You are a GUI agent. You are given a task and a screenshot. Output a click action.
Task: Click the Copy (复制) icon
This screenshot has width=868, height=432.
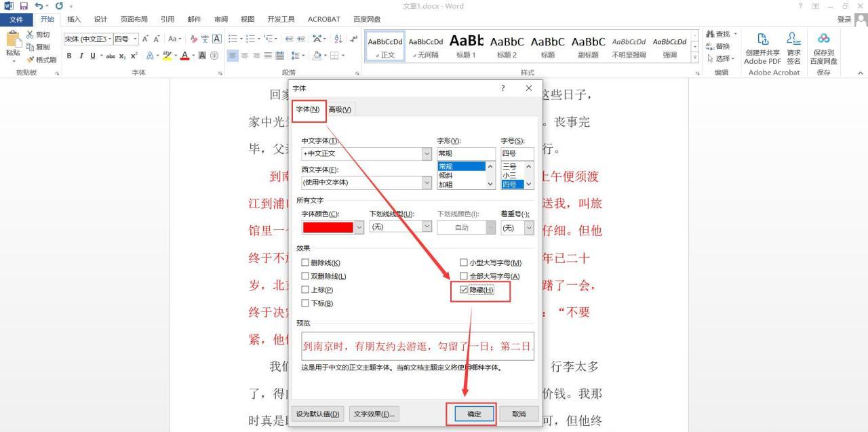tap(31, 47)
